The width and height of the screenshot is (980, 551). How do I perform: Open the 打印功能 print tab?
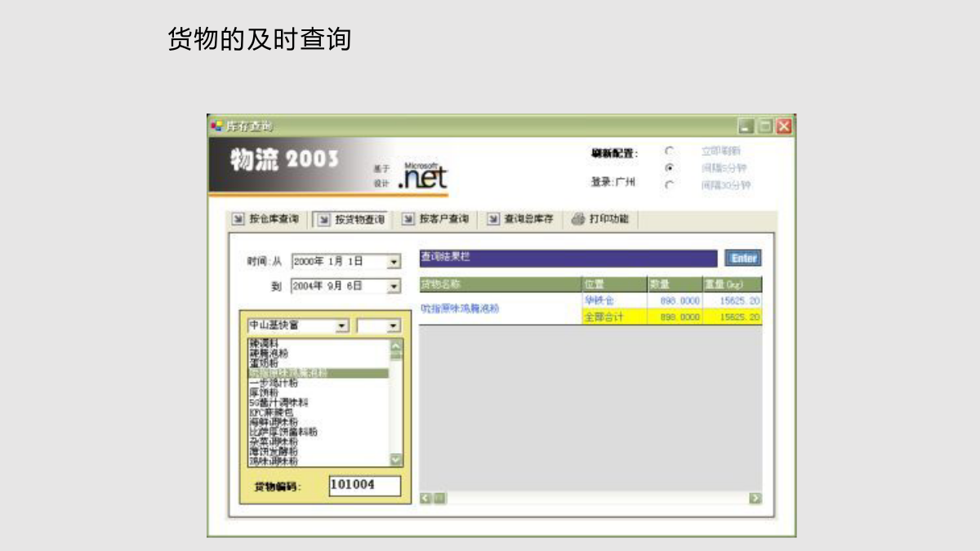click(600, 220)
